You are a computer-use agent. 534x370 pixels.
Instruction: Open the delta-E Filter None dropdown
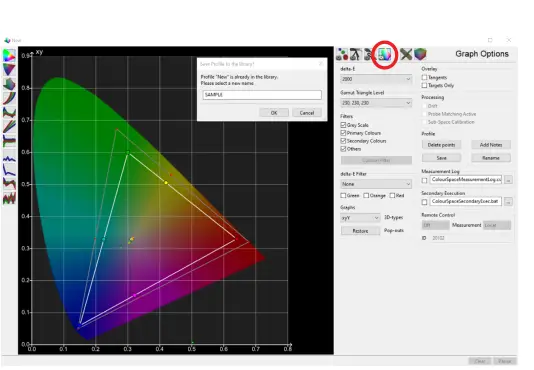point(376,184)
